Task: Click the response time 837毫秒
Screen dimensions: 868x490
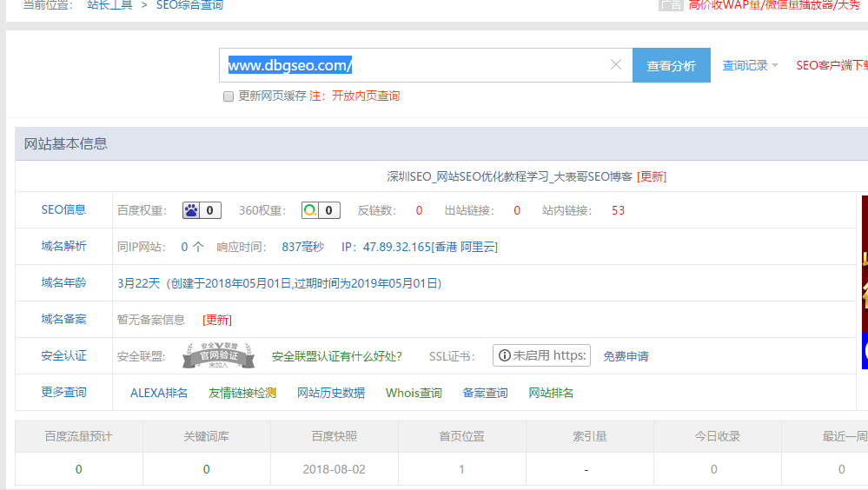Action: [x=303, y=247]
